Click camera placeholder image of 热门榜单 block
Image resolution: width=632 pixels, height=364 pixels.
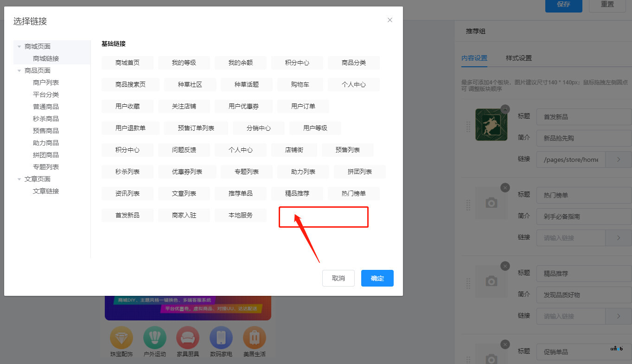491,203
